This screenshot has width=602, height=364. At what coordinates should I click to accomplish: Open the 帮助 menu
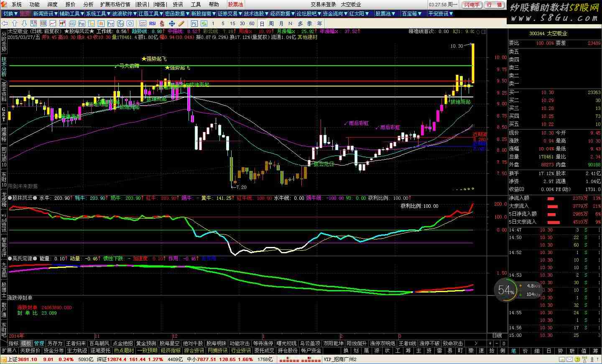point(214,4)
